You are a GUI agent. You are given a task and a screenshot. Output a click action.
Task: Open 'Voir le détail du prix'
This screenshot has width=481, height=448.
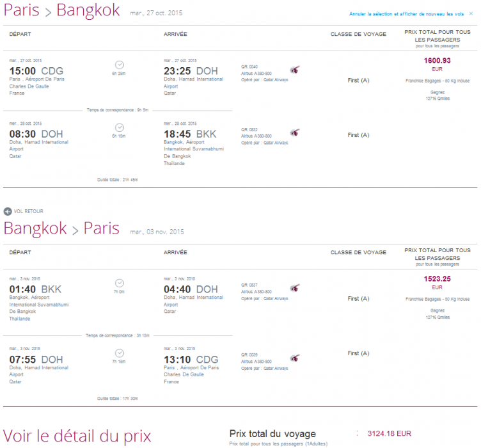tap(77, 436)
